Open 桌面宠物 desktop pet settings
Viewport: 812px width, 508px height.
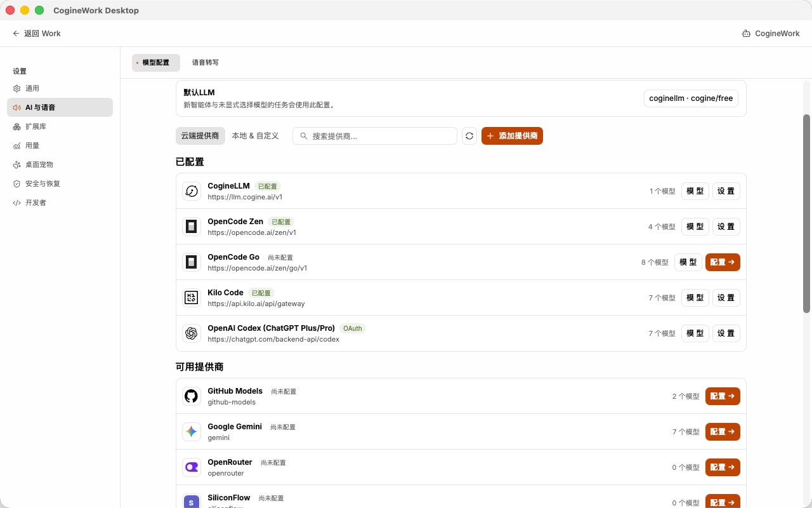pos(60,164)
